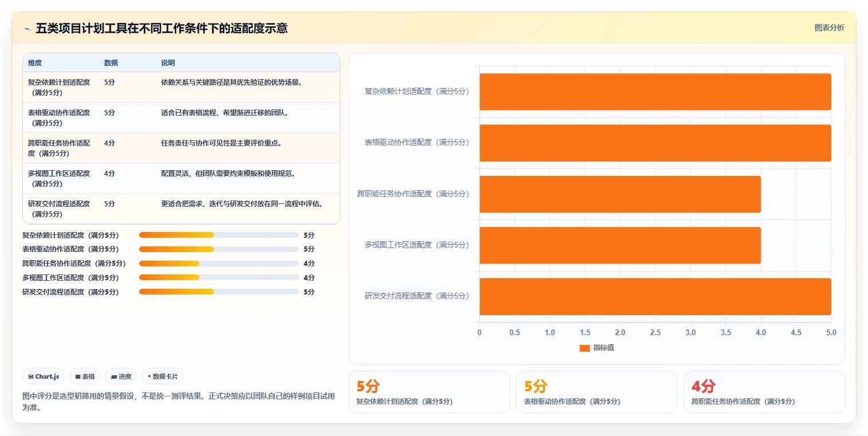Click the footnote starting with 图中评分是选型初筛
This screenshot has width=868, height=436.
click(x=179, y=402)
